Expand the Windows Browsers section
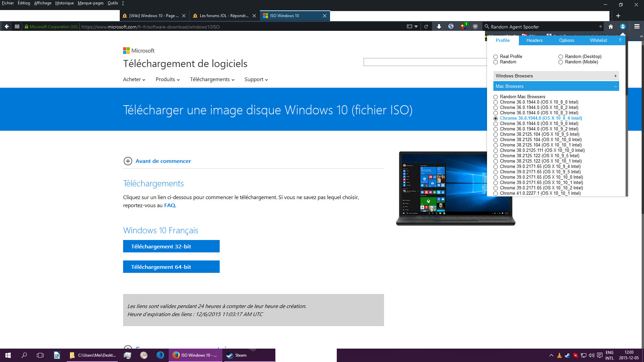Image resolution: width=644 pixels, height=362 pixels. tap(556, 76)
